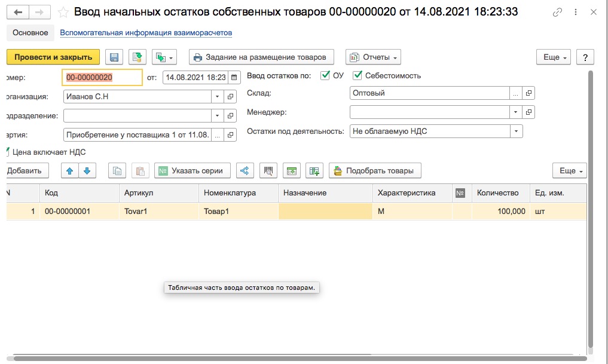
Task: Toggle the Цена включает НДС checkbox
Action: [x=8, y=152]
